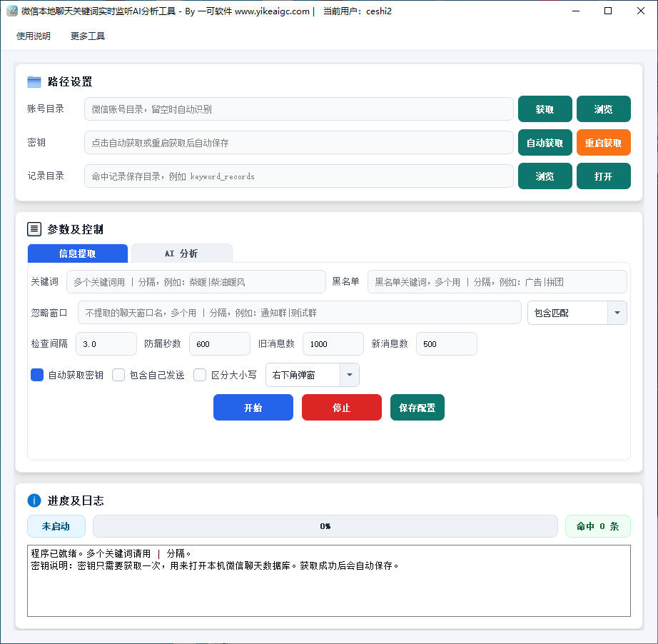
Task: Click the folder icon beside 路径设置
Action: pyautogui.click(x=34, y=82)
